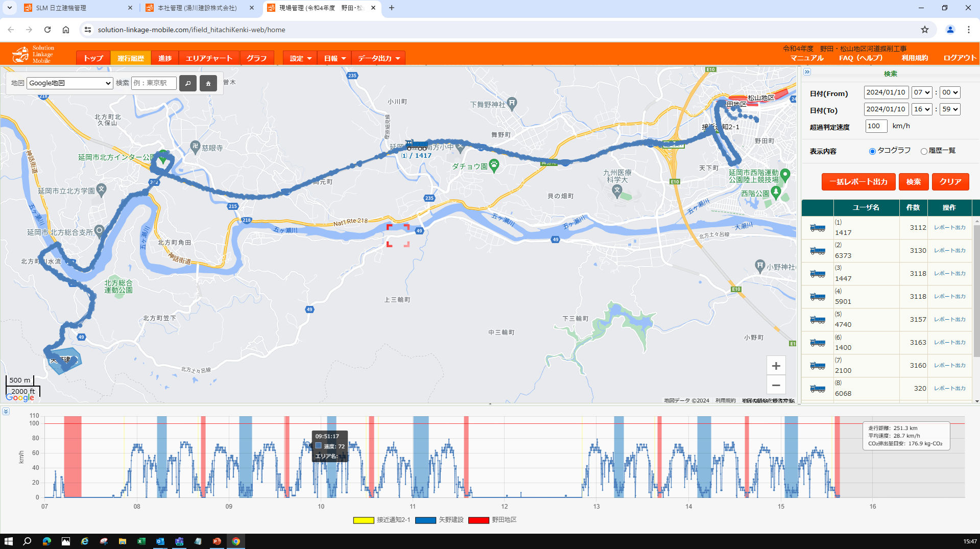Click the map search magnifier button
The height and width of the screenshot is (549, 980).
pos(187,83)
